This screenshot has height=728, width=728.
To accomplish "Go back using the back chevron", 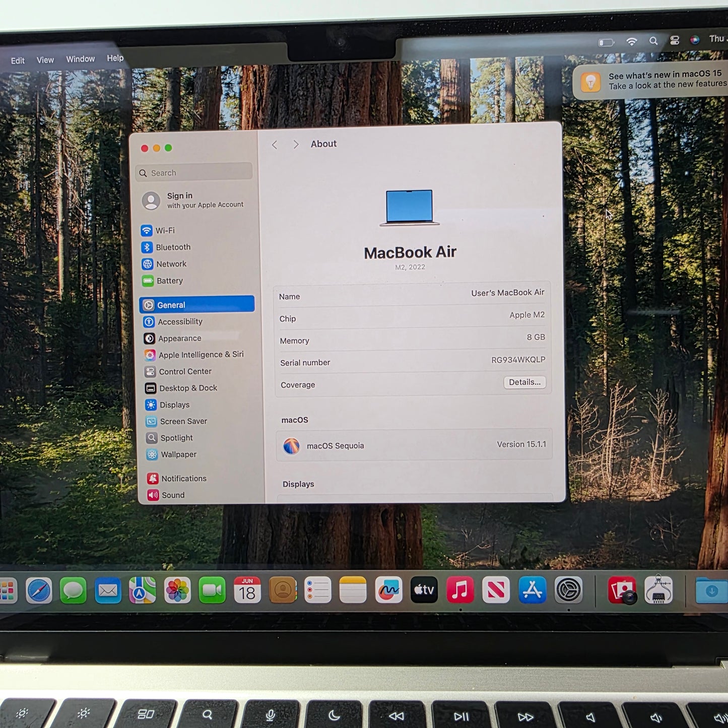I will [275, 145].
